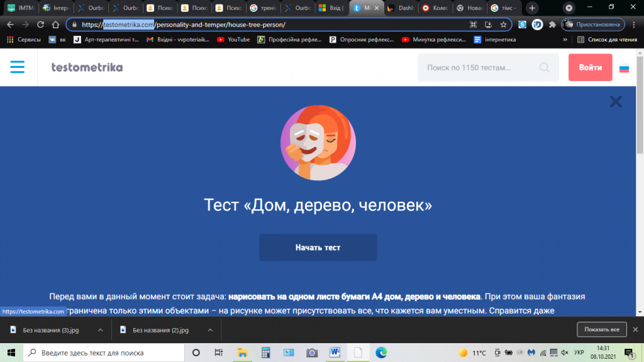Image resolution: width=644 pixels, height=362 pixels.
Task: Open the Skype extension icon in toolbar
Action: pos(521,25)
